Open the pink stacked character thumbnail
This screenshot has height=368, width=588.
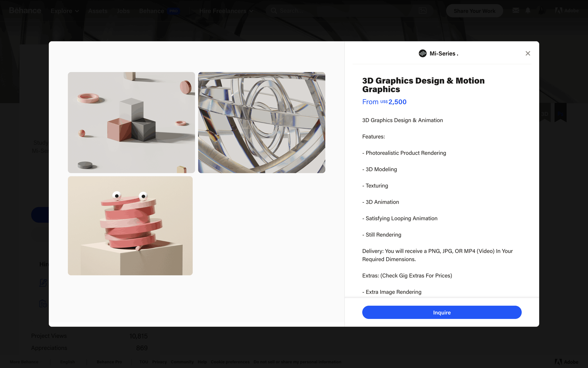[130, 226]
